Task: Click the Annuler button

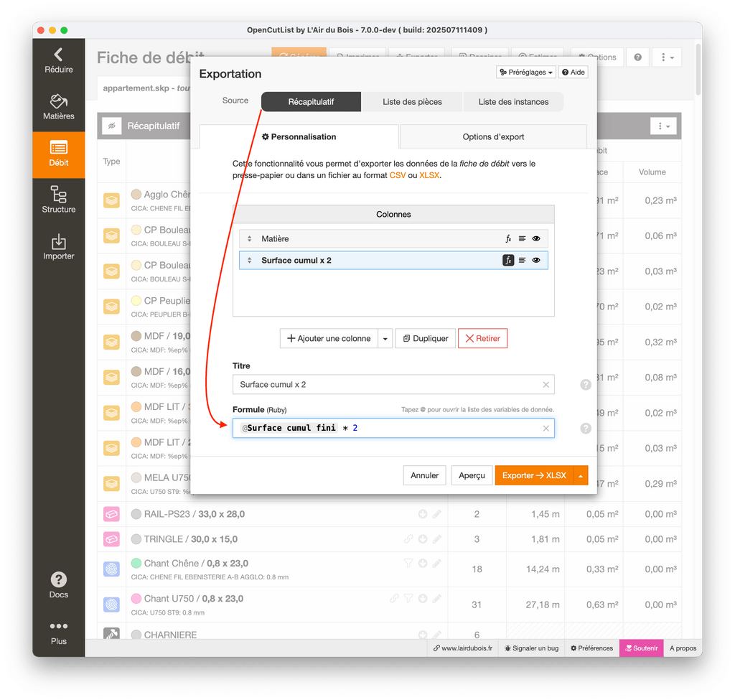Action: (425, 476)
